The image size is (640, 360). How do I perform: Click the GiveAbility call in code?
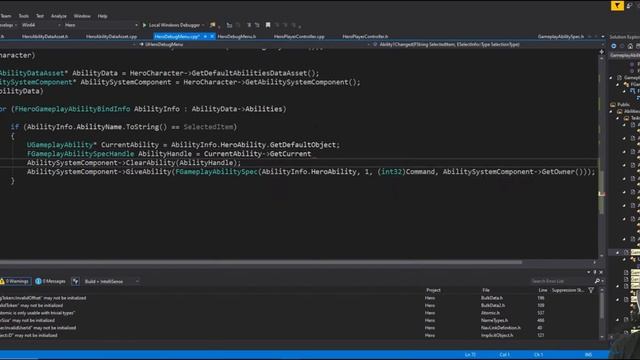[148, 172]
